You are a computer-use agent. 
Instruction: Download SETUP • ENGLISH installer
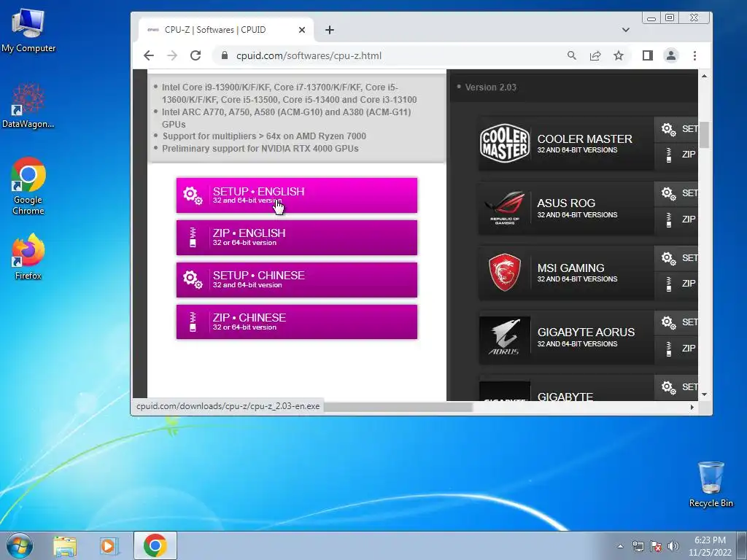click(297, 195)
